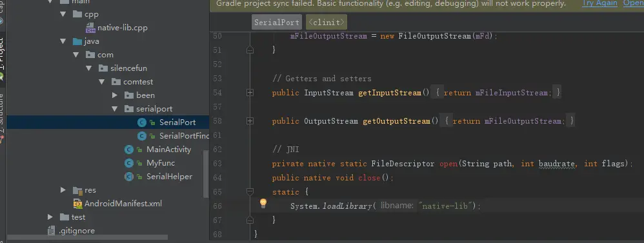Click the yellow light bulb intention icon
This screenshot has height=243, width=644.
coord(263,203)
